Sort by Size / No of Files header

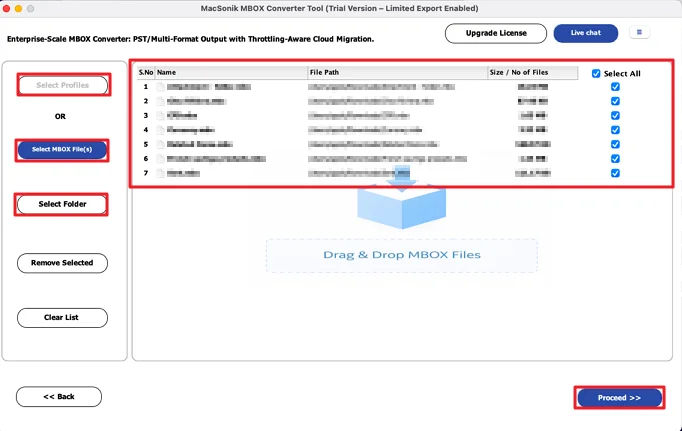coord(533,73)
